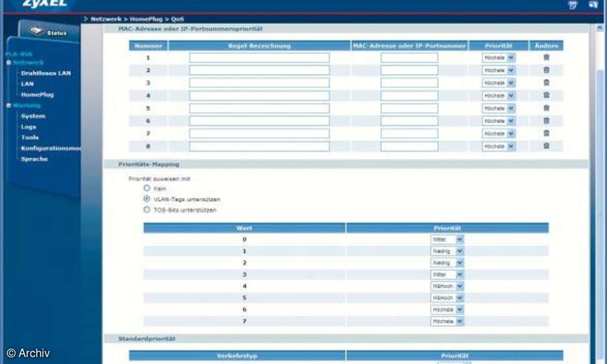This screenshot has height=364, width=607.
Task: Select VLAN-Tags unterstützen option
Action: [147, 199]
